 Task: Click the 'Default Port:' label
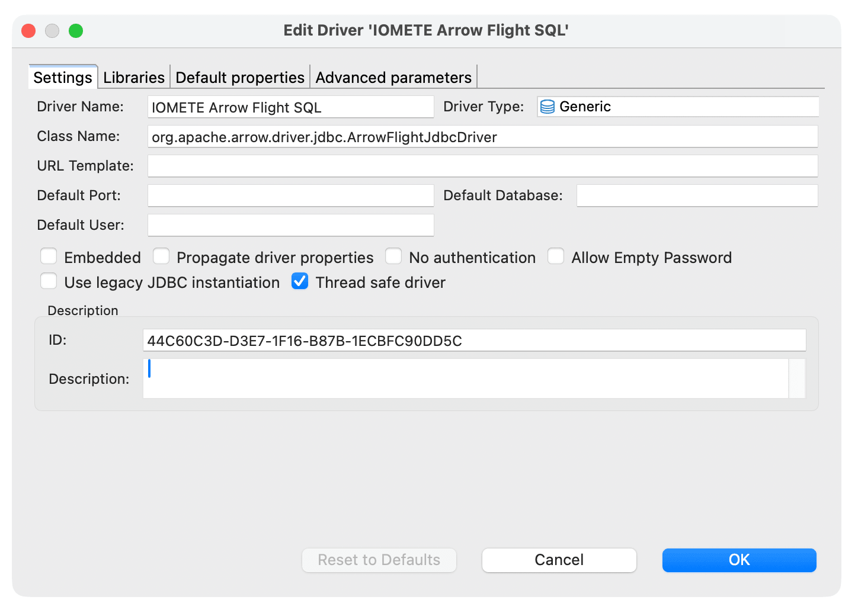point(79,195)
